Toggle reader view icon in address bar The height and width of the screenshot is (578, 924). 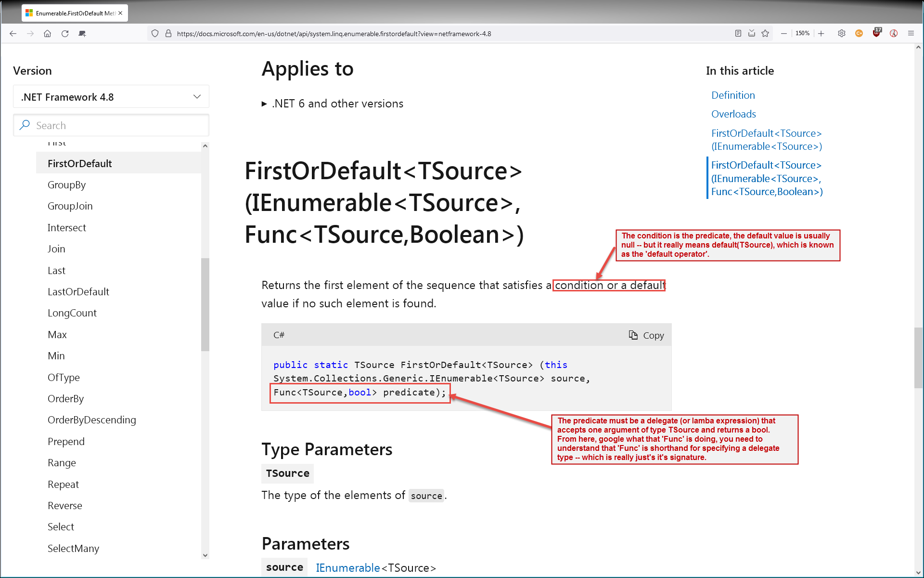pos(738,33)
